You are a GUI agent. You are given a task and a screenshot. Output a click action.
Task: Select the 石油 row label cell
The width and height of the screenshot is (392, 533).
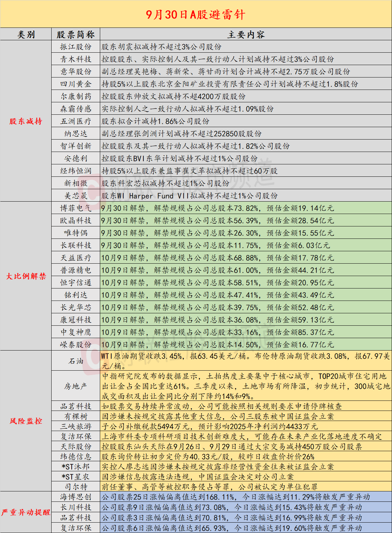coord(76,361)
